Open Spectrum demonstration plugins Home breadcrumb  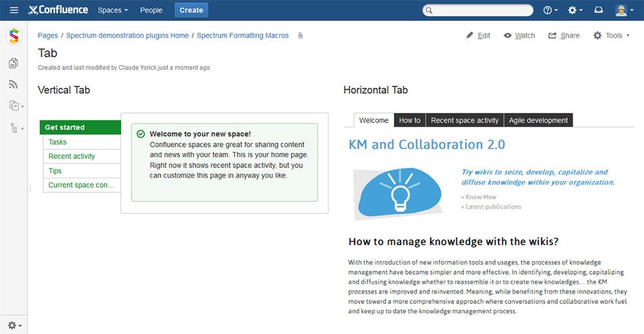pyautogui.click(x=127, y=36)
